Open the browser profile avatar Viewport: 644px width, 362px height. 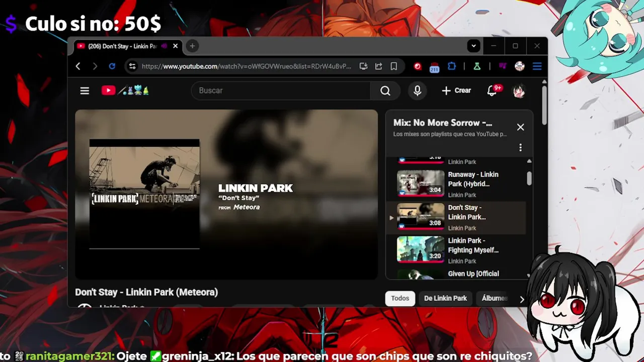[520, 66]
